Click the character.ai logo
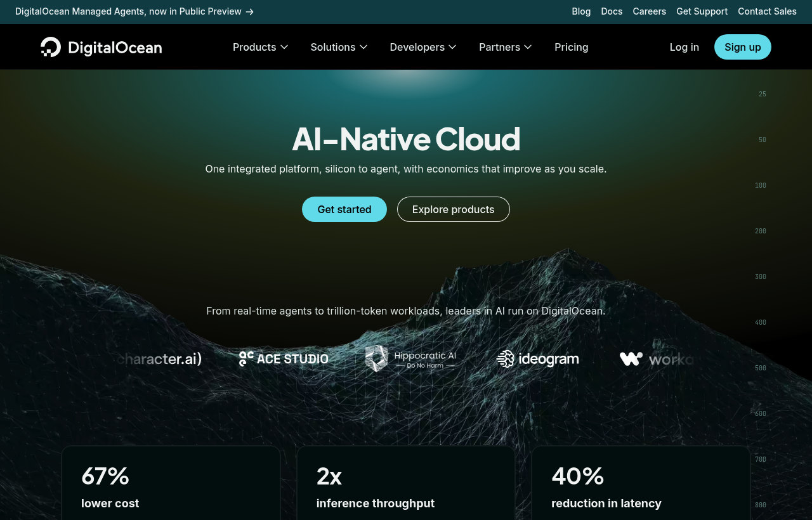Image resolution: width=812 pixels, height=520 pixels. [160, 359]
